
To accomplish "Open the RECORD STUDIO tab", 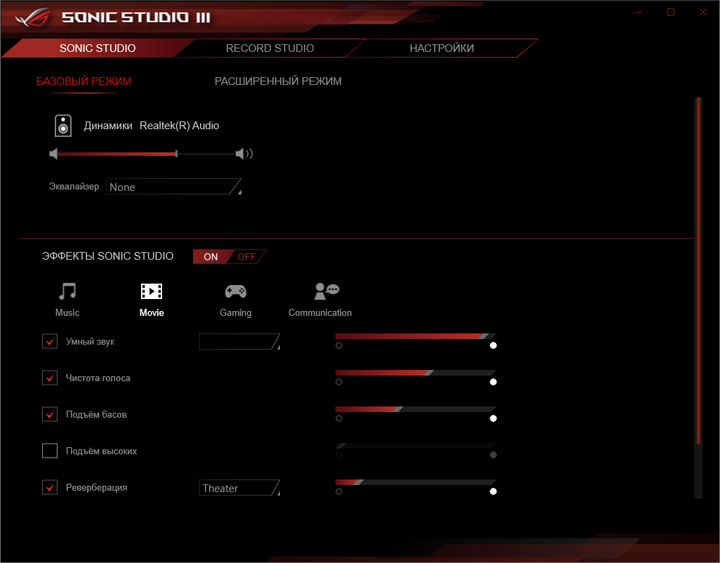I will point(270,48).
